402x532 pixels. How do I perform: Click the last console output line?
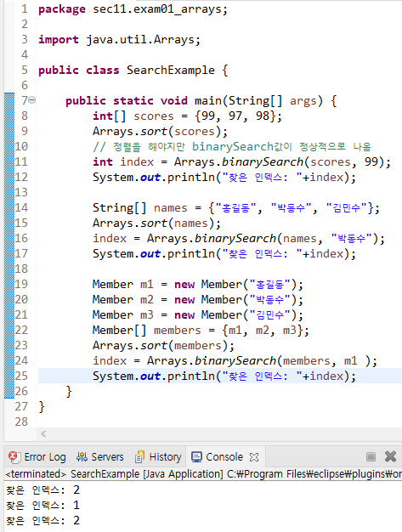[x=42, y=520]
